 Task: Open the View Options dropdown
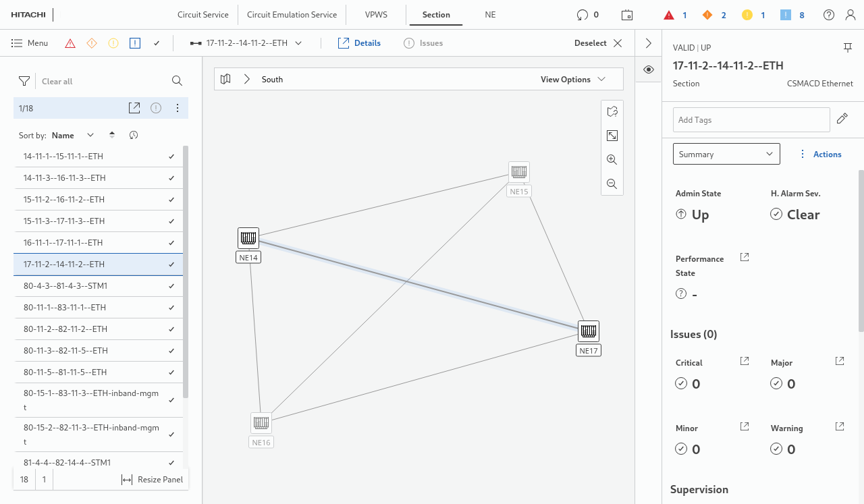(572, 80)
